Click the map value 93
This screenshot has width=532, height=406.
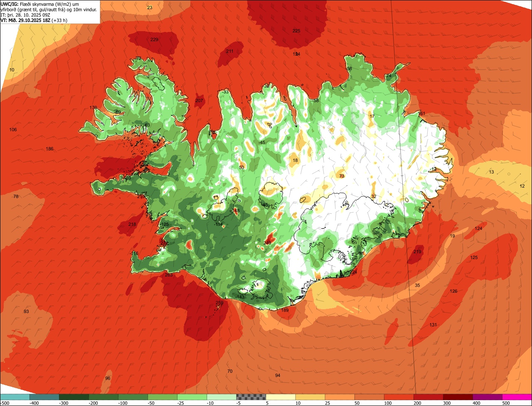click(26, 311)
